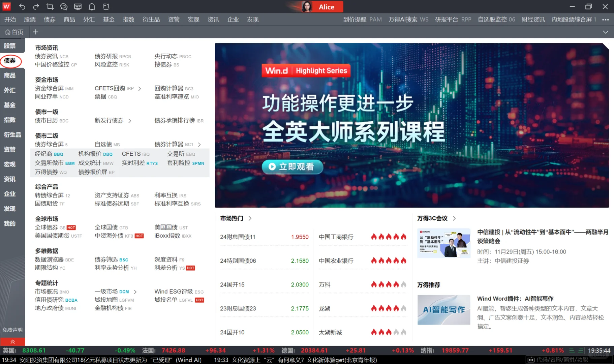Image resolution: width=614 pixels, height=364 pixels.
Task: Open 研报平台 RPP shortcut
Action: pyautogui.click(x=453, y=20)
